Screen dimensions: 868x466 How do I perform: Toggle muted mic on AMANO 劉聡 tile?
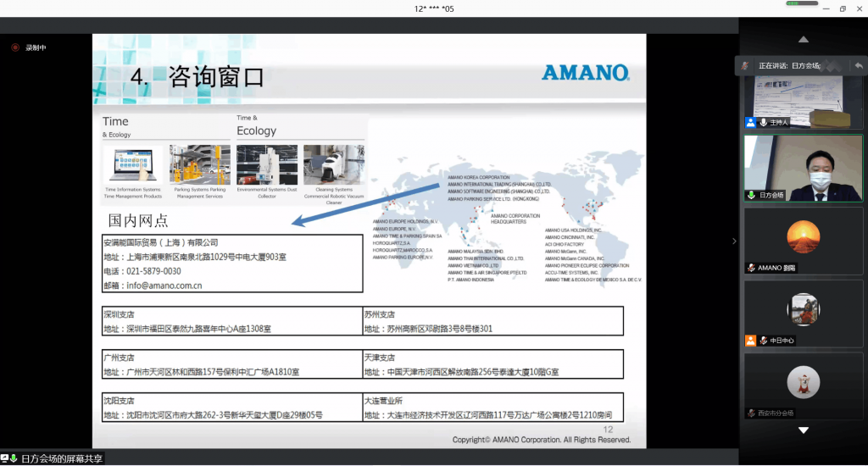750,268
